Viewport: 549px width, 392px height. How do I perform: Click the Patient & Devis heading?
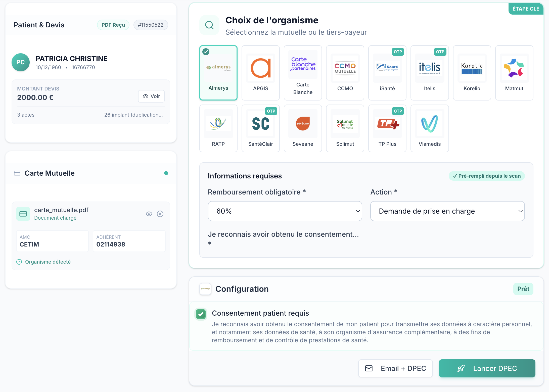[39, 25]
